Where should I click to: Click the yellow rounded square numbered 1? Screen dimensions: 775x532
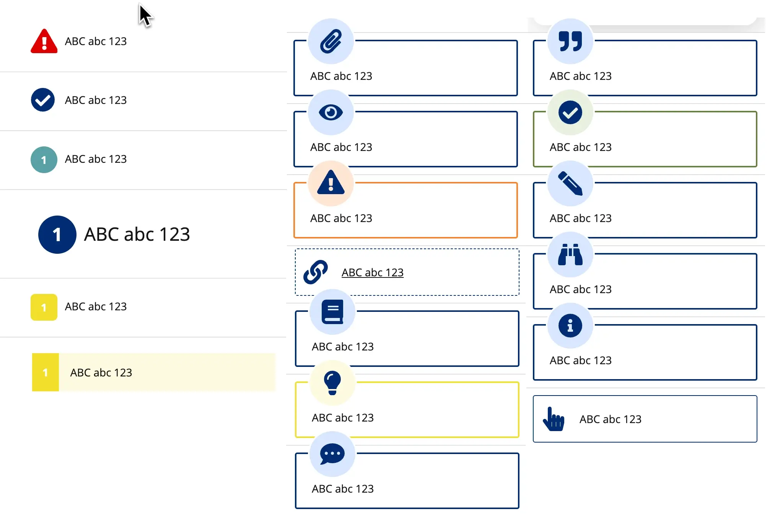44,307
